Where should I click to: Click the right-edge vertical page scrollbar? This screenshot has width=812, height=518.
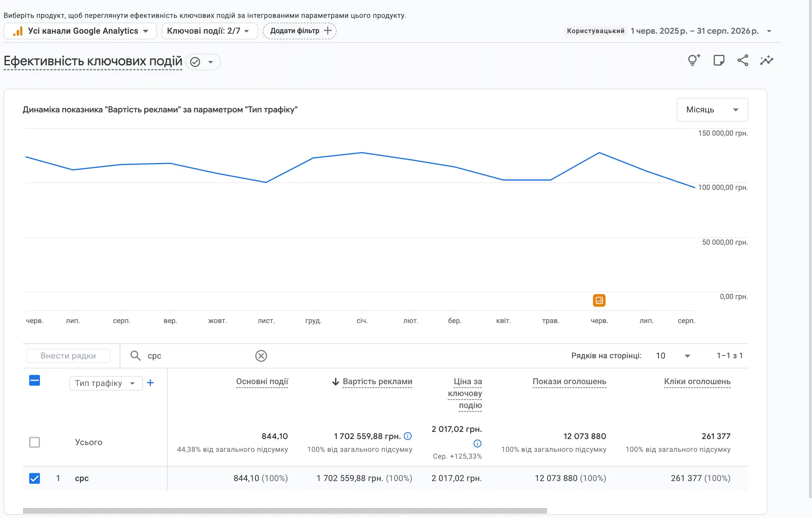(x=810, y=250)
